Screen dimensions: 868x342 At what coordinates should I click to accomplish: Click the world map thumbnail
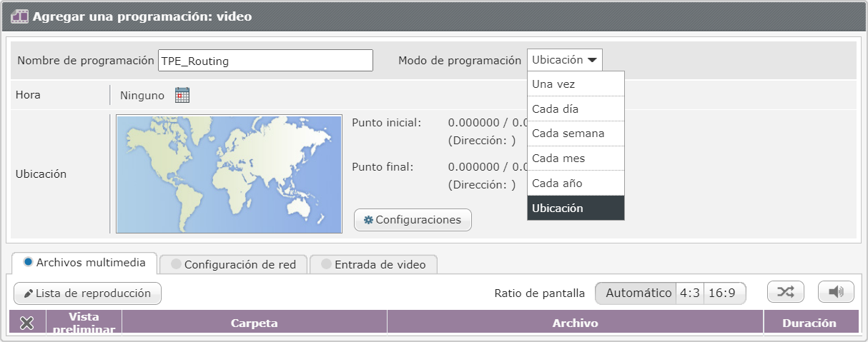[229, 174]
